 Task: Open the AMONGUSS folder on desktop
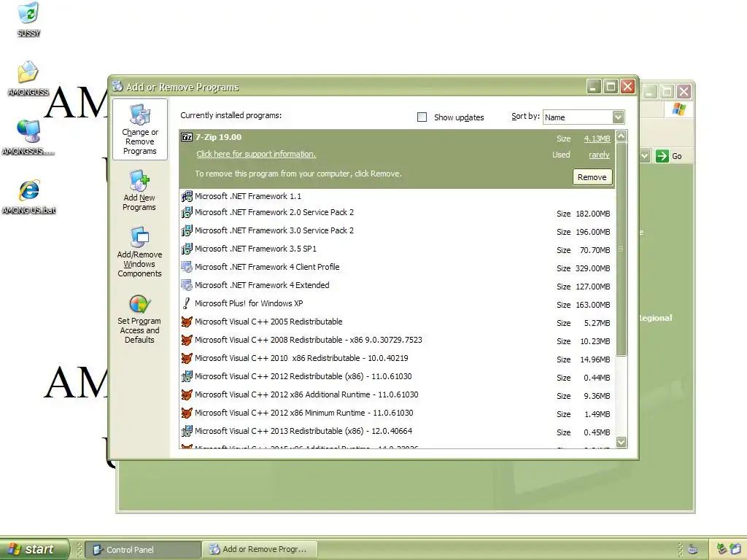(x=28, y=72)
